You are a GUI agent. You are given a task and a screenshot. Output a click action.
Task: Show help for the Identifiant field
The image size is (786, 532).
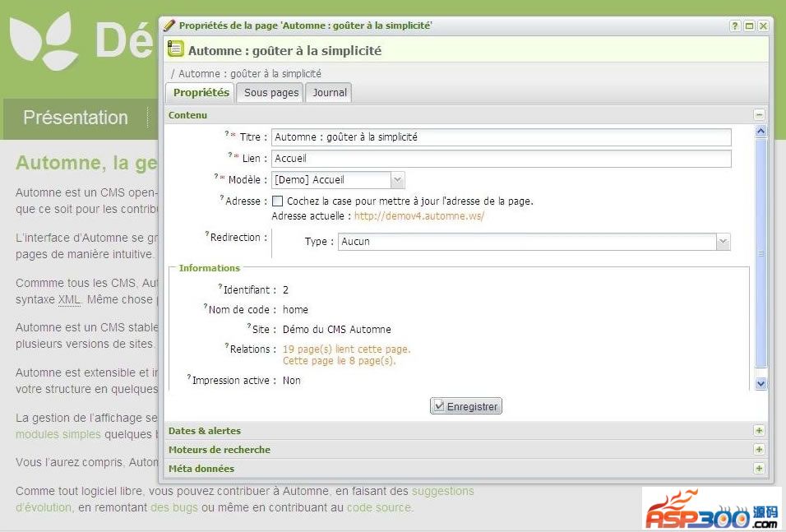tap(220, 286)
